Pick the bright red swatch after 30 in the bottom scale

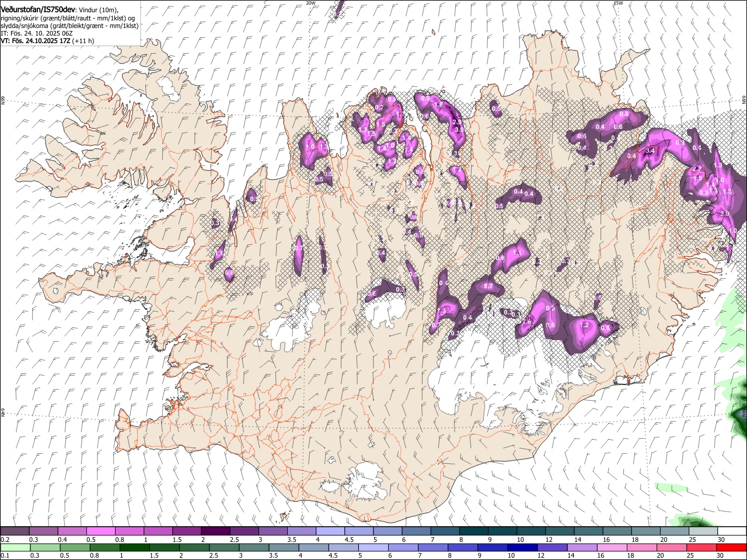pyautogui.click(x=731, y=547)
